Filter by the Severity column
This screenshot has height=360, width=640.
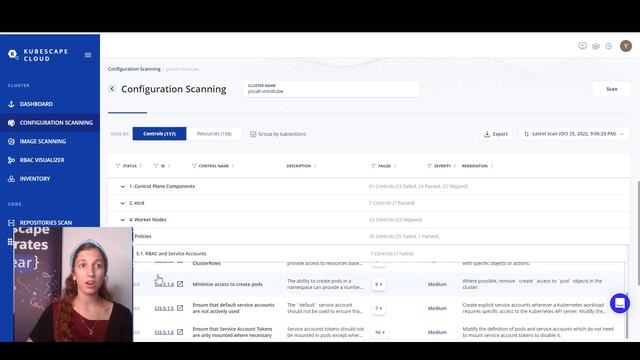(429, 166)
